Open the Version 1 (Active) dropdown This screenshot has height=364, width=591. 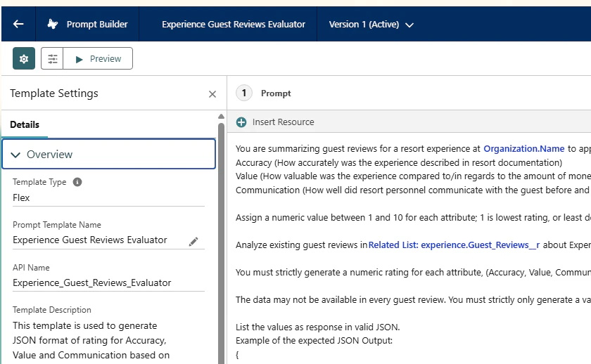(371, 24)
